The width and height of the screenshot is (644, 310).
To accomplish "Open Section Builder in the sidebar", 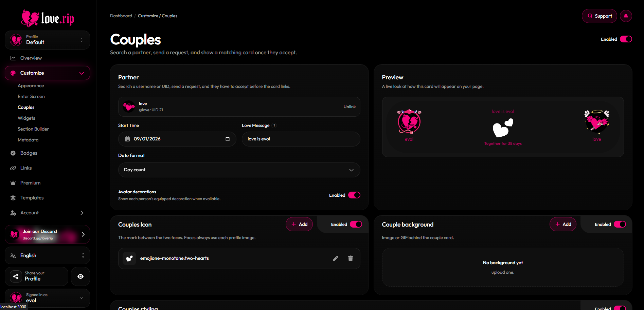I will pyautogui.click(x=33, y=129).
